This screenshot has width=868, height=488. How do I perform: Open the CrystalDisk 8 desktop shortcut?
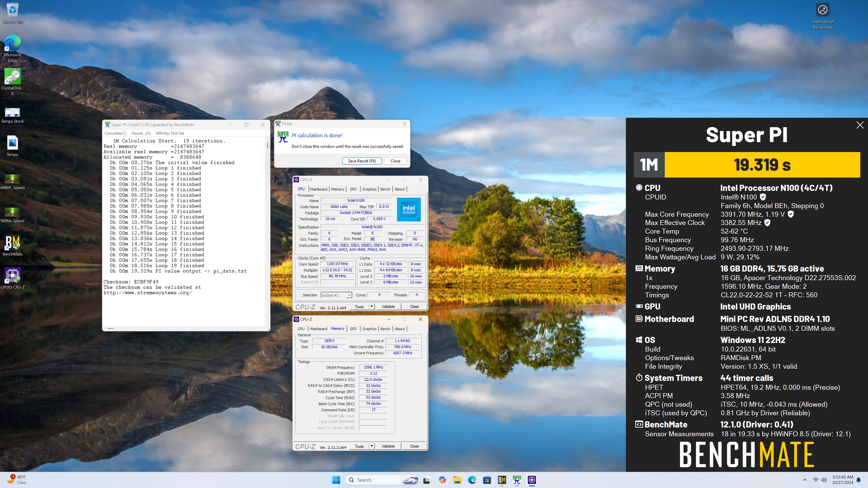12,82
